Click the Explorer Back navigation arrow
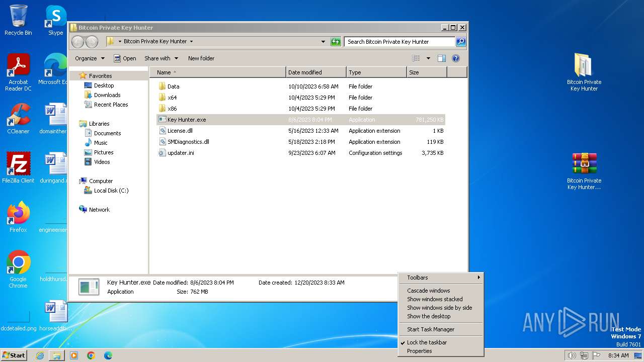This screenshot has width=644, height=362. point(77,42)
